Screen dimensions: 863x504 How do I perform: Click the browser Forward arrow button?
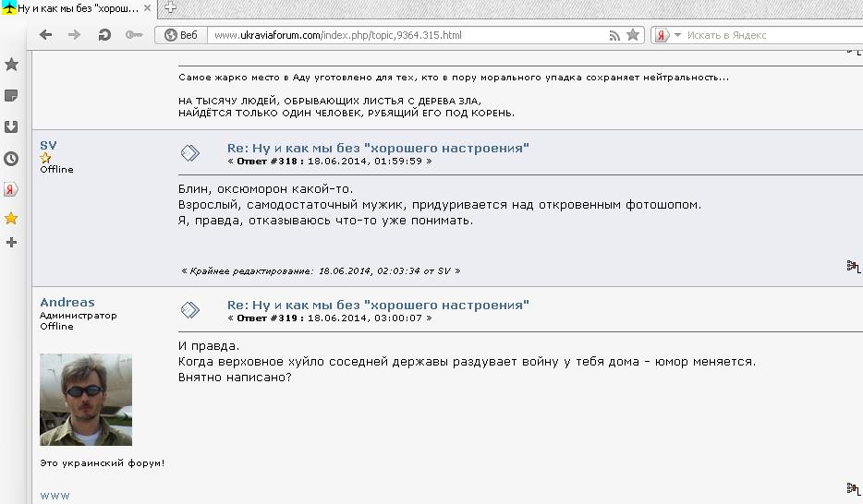tap(75, 35)
